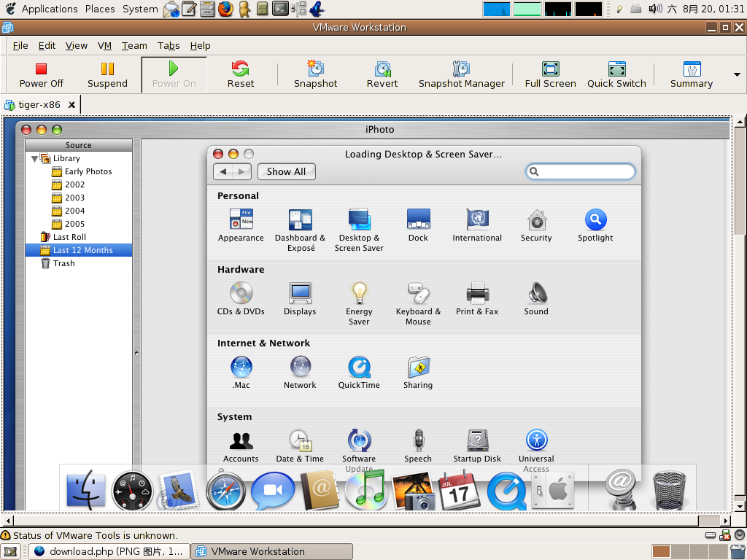Open Keyboard & Mouse preferences
The height and width of the screenshot is (560, 747).
pyautogui.click(x=418, y=304)
